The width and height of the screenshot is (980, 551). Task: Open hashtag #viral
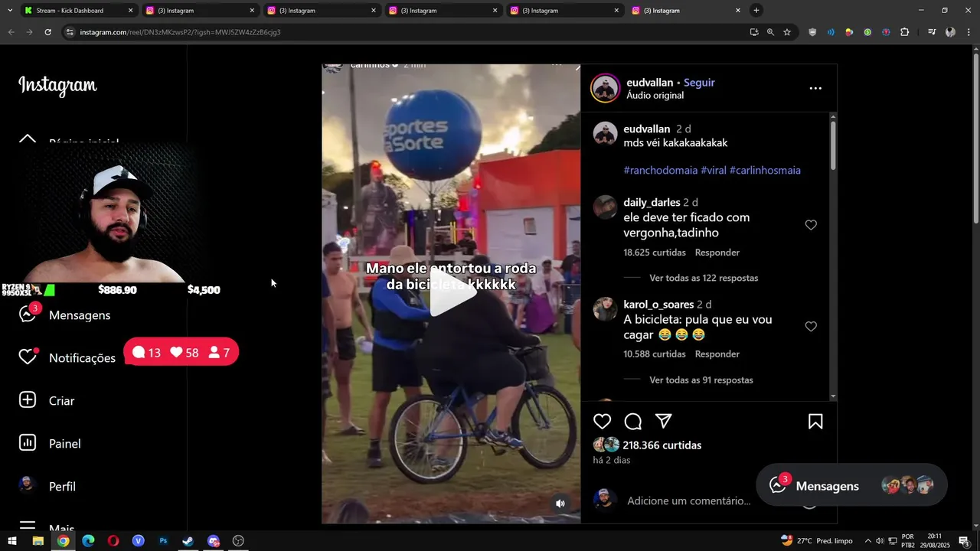click(x=714, y=170)
